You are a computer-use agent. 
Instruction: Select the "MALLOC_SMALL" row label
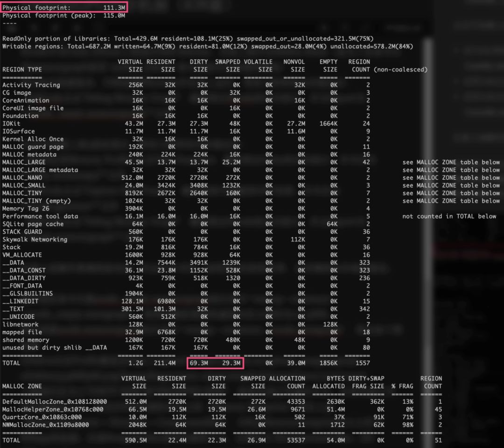[24, 185]
